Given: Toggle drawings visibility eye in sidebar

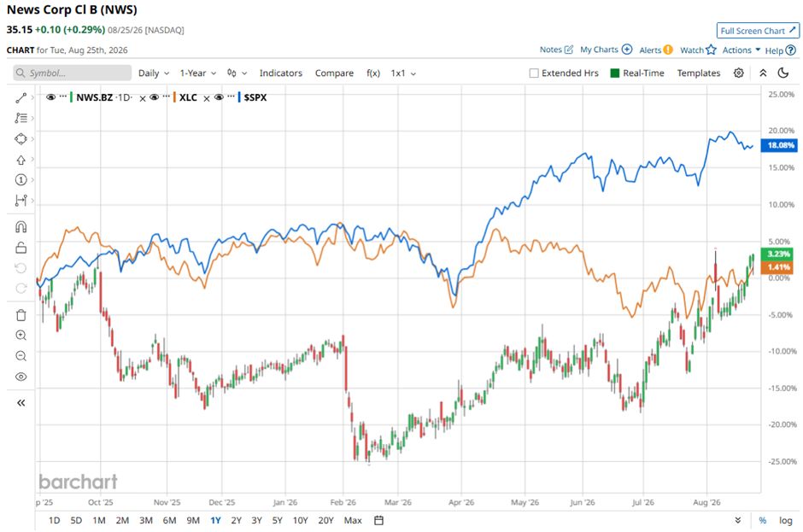Looking at the screenshot, I should click(21, 377).
